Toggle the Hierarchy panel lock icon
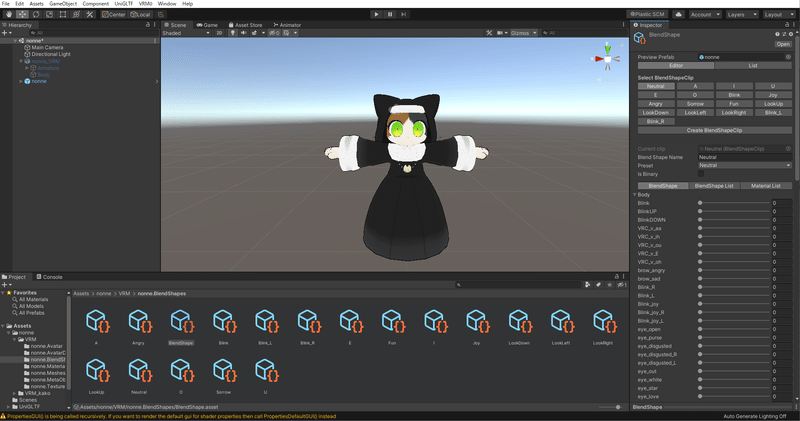This screenshot has width=800, height=421. [x=148, y=24]
